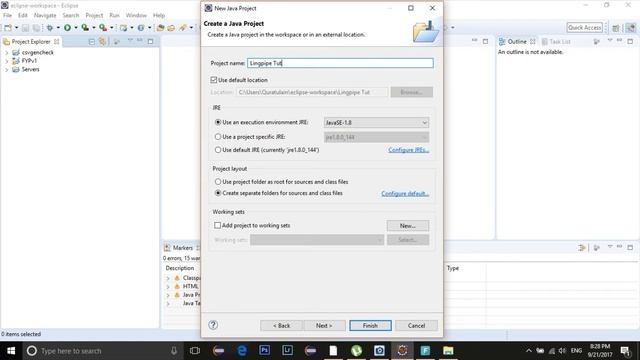Select Use default JRE radio option
Image resolution: width=640 pixels, height=360 pixels.
218,150
